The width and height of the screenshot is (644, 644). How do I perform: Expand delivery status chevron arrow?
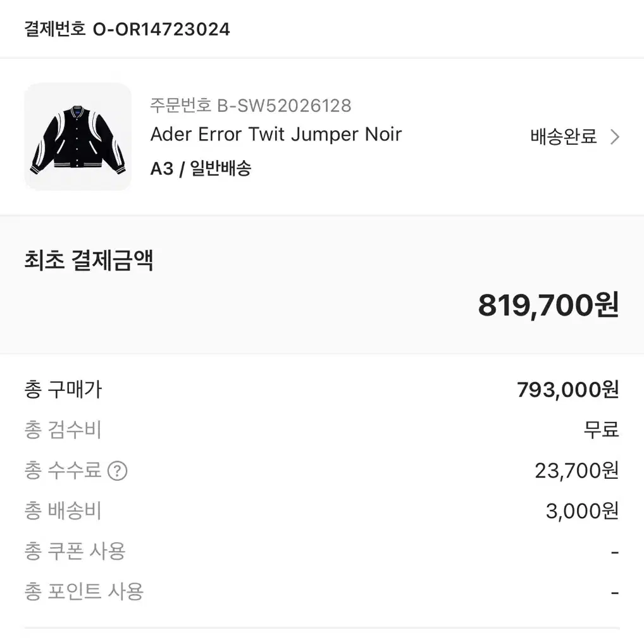[614, 137]
